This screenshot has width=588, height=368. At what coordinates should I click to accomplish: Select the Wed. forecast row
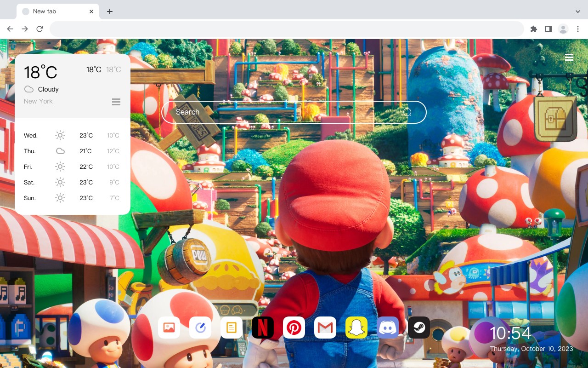click(x=73, y=135)
